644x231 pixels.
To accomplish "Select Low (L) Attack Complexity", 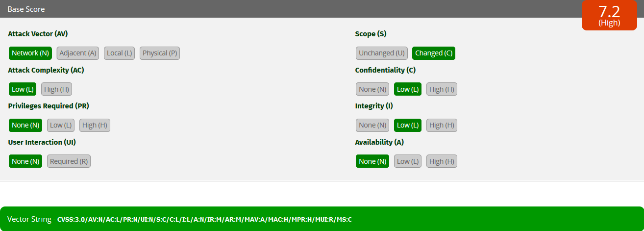I will pyautogui.click(x=23, y=89).
